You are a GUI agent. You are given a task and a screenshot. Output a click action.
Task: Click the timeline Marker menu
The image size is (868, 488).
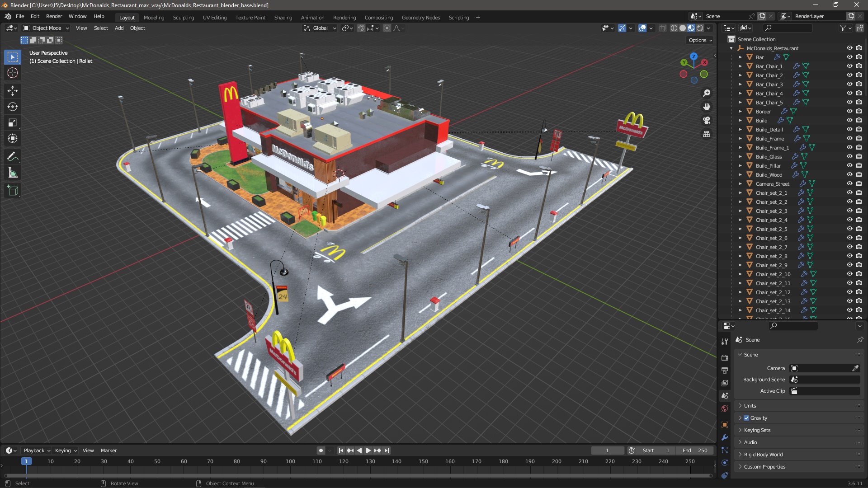click(x=108, y=450)
